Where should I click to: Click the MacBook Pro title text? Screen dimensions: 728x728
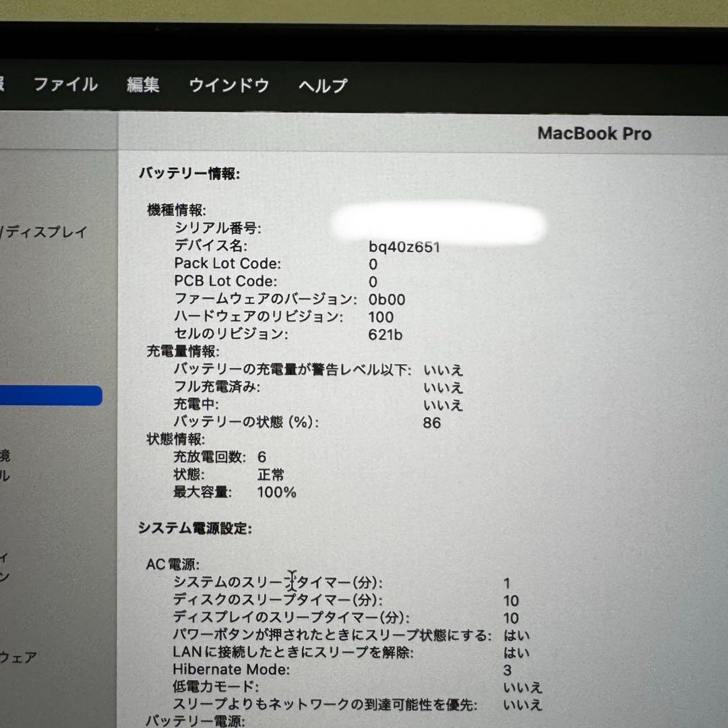tap(594, 133)
